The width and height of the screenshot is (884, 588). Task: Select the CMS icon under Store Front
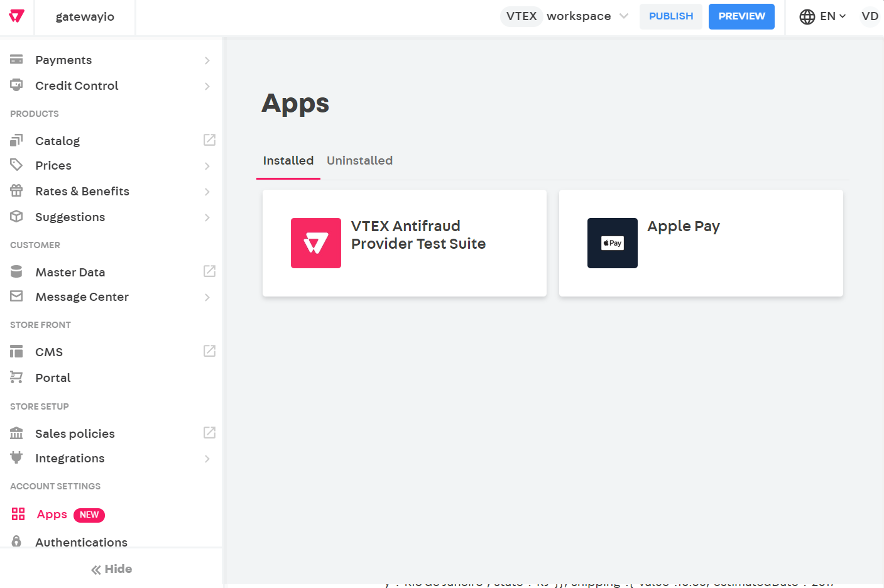pos(17,352)
